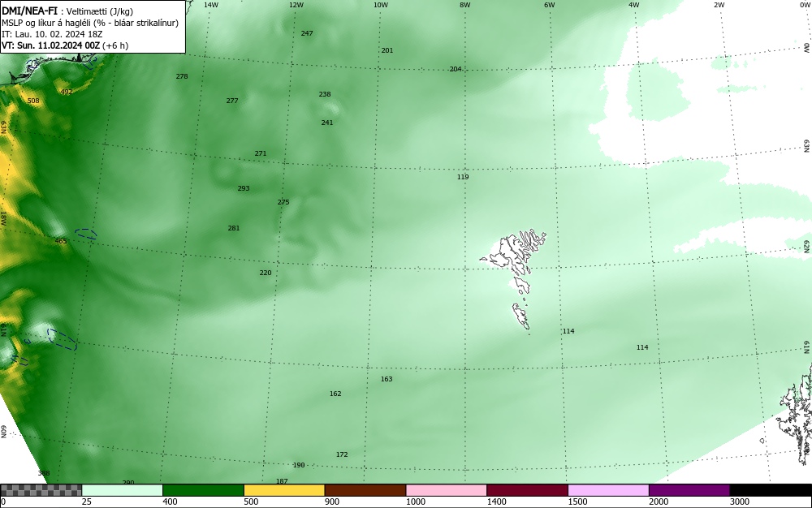Select the map value '277'
This screenshot has height=508, width=812.
tap(232, 101)
